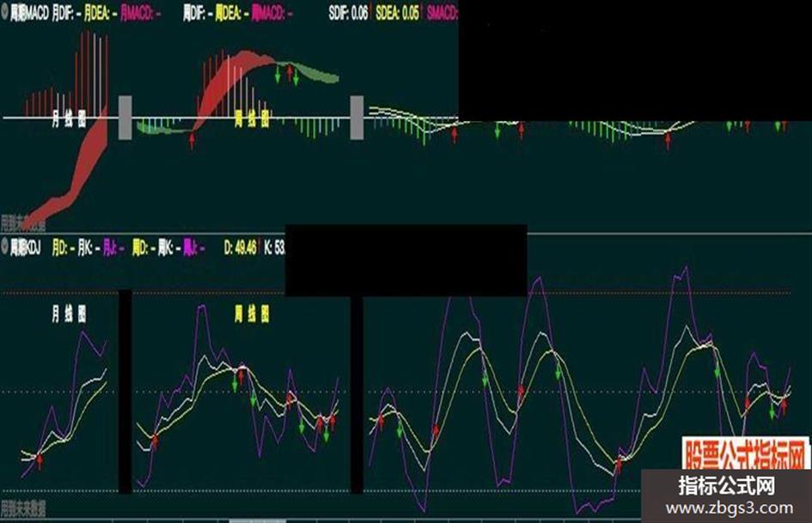
Task: Click the magenta 月MACD value label
Action: point(140,14)
